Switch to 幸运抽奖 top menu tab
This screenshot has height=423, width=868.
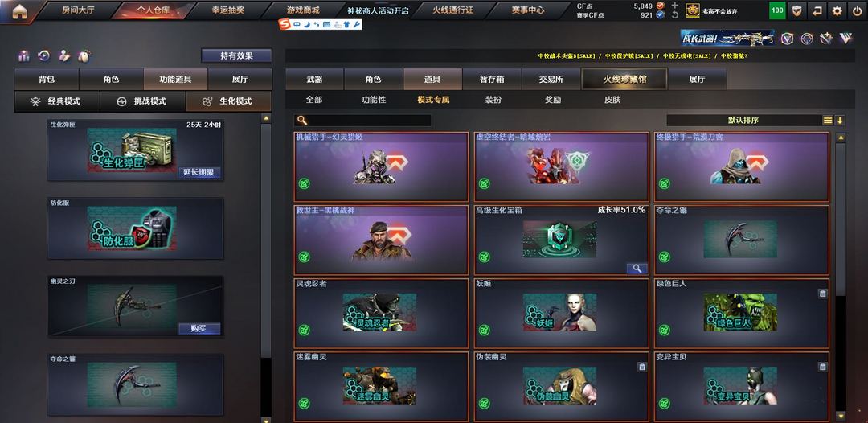tap(227, 10)
